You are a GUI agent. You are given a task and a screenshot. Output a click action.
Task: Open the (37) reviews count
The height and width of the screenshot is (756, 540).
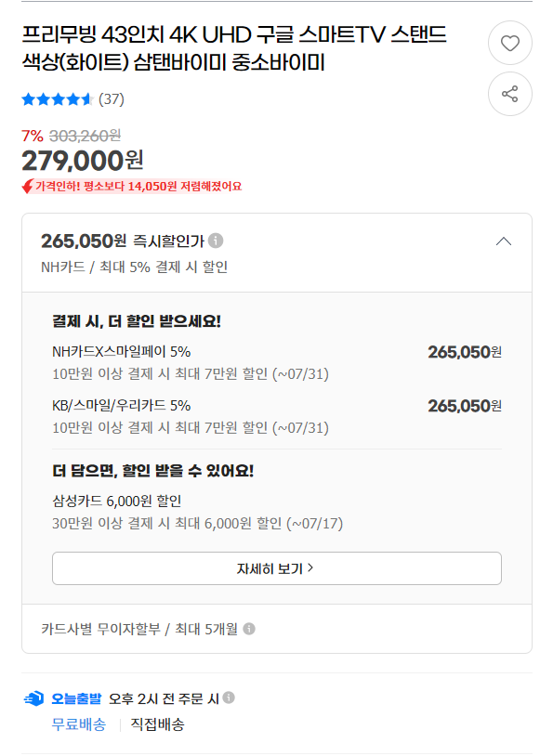112,98
